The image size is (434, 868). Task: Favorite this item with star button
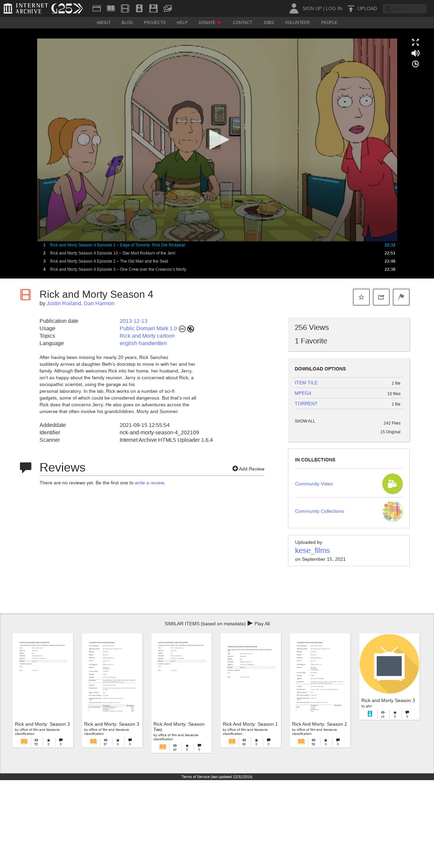361,297
